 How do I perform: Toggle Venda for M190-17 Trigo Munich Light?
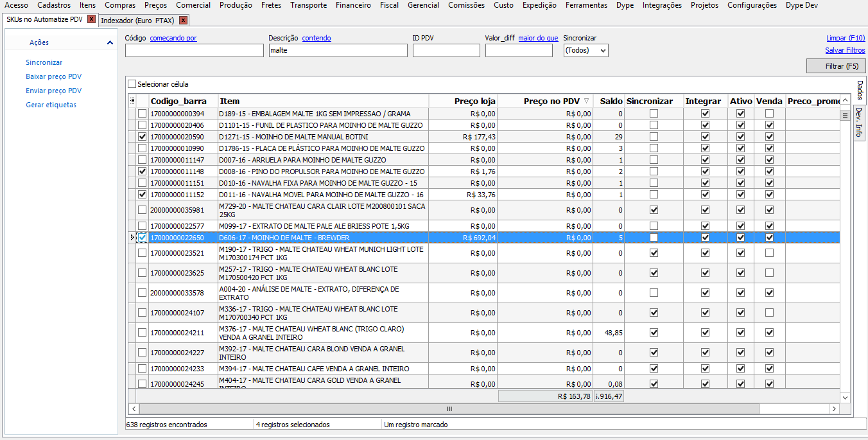[769, 253]
